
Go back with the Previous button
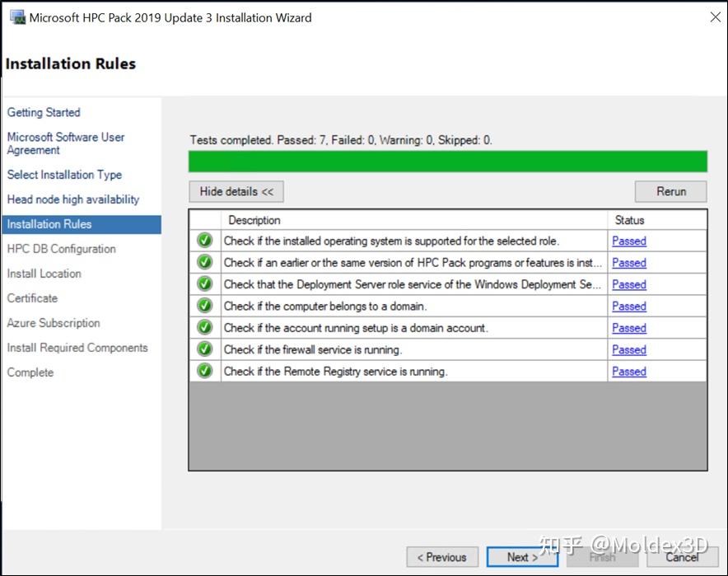(441, 557)
